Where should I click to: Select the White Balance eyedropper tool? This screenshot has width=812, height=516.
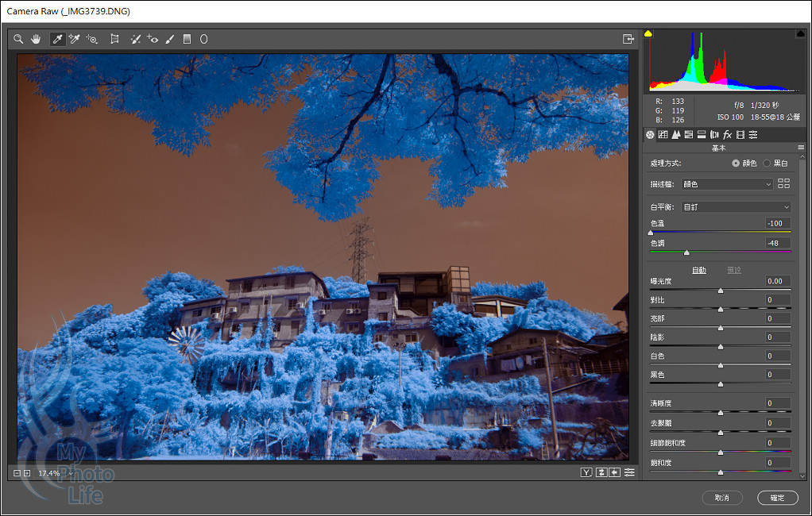[x=57, y=39]
